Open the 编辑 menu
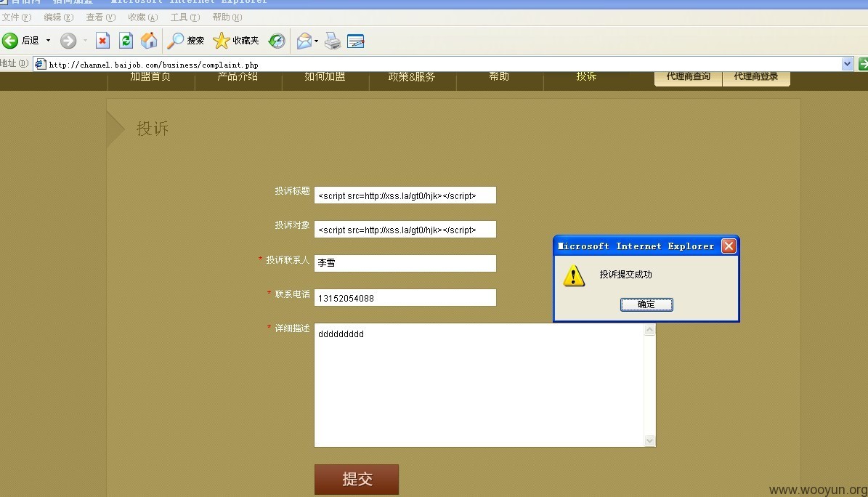Image resolution: width=868 pixels, height=497 pixels. (59, 17)
